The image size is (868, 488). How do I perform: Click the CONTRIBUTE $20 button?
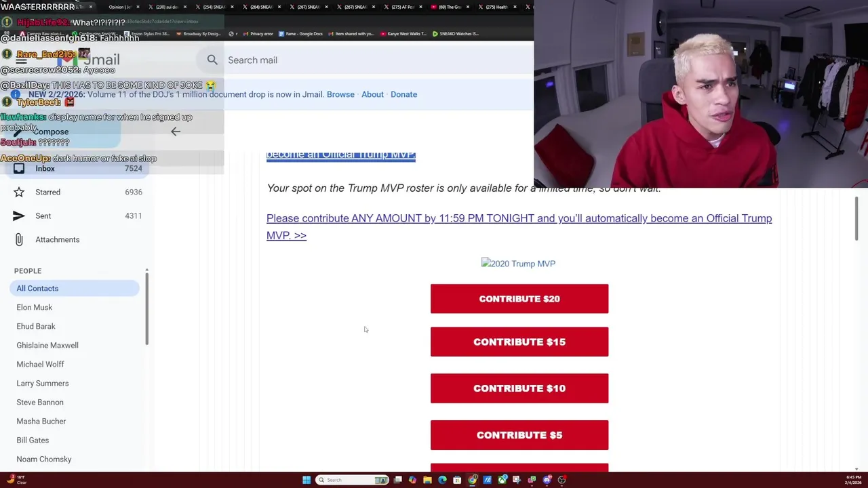tap(519, 299)
